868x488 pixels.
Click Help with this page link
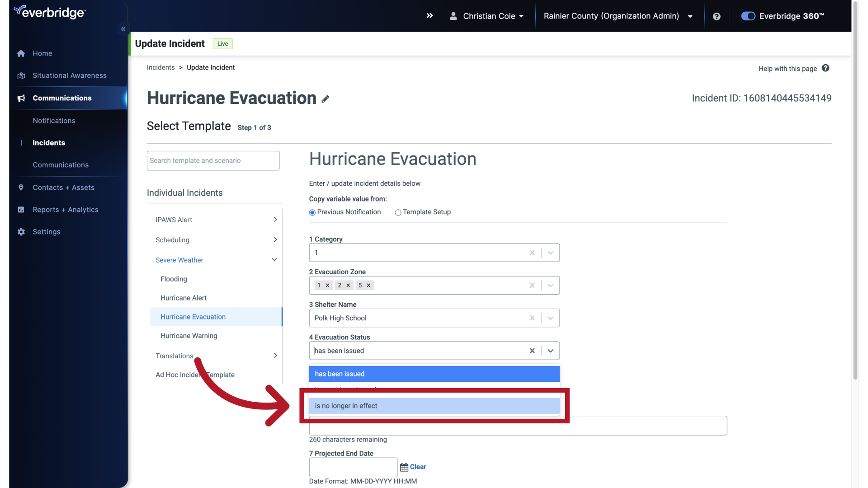coord(788,69)
